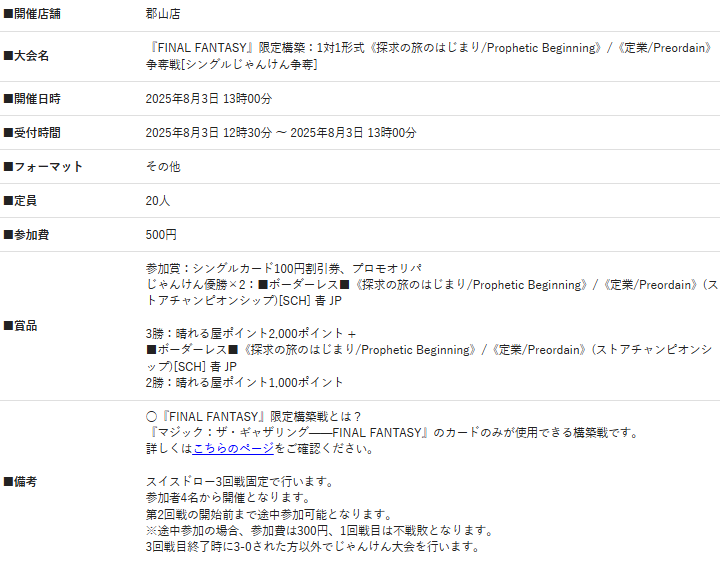Click the 受付時間 row label
This screenshot has width=720, height=562.
pos(34,133)
